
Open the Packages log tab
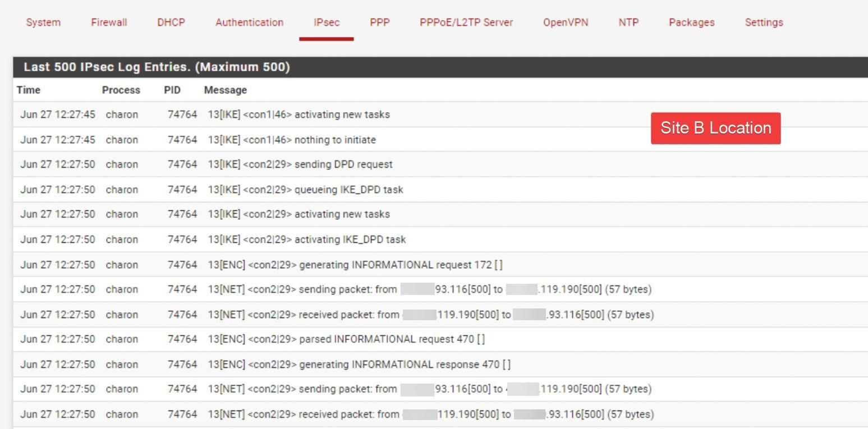pyautogui.click(x=692, y=22)
